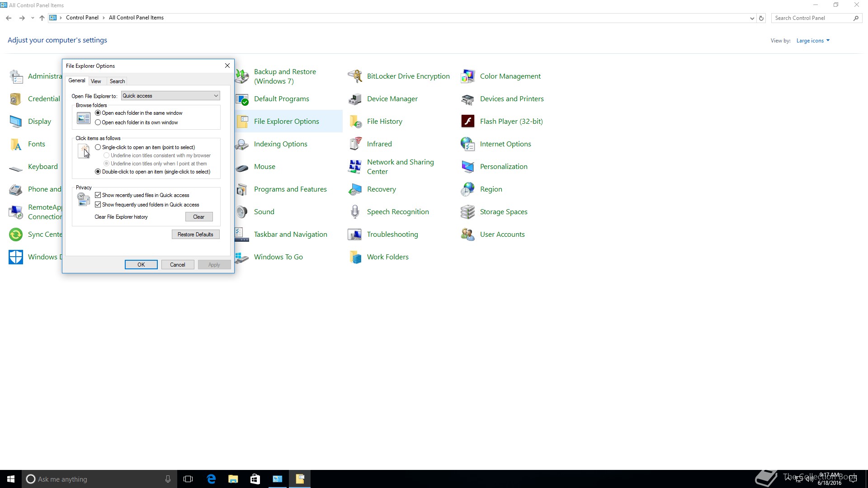This screenshot has height=488, width=868.
Task: Open the Device Manager icon
Action: click(355, 99)
